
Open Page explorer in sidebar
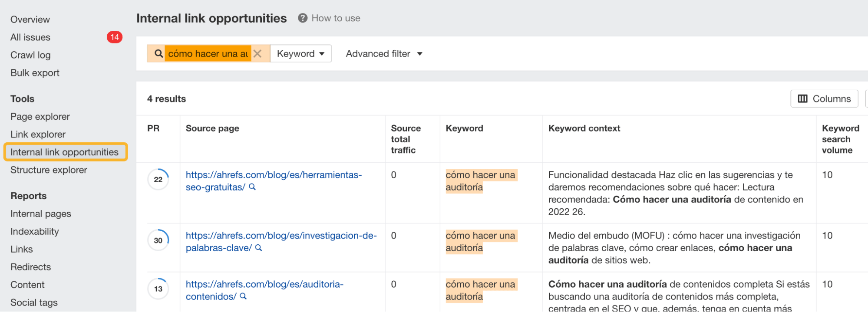[40, 117]
